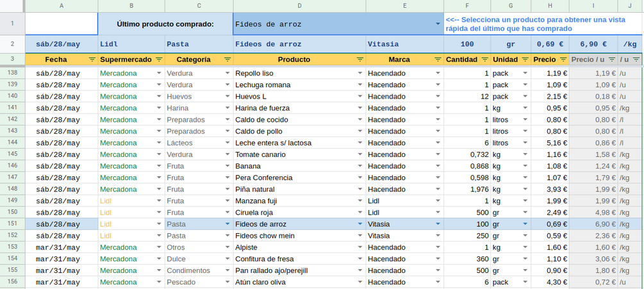The height and width of the screenshot is (289, 644).
Task: Open category dropdown in Huevos L row
Action: pyautogui.click(x=227, y=97)
